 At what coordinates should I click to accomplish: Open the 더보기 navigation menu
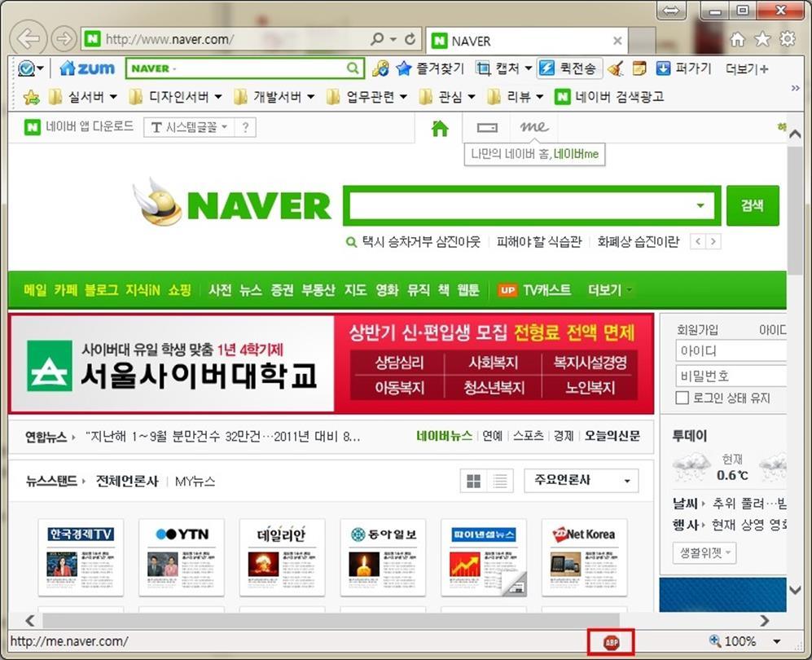pos(609,290)
